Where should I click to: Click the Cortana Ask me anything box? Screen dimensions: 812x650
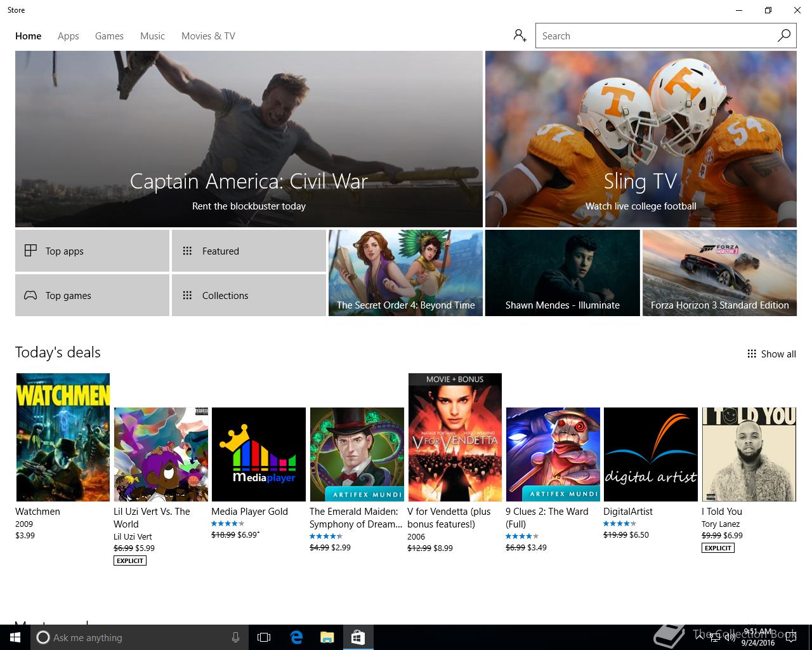point(138,637)
